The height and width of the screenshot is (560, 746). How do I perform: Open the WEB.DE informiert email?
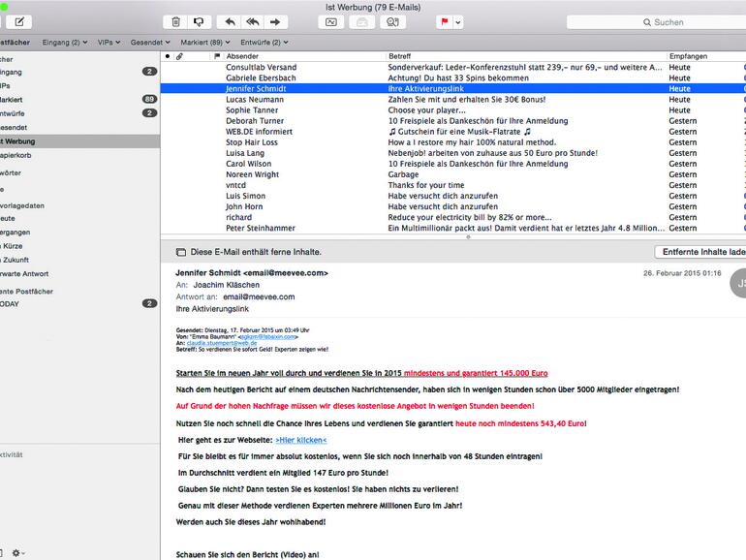click(453, 132)
